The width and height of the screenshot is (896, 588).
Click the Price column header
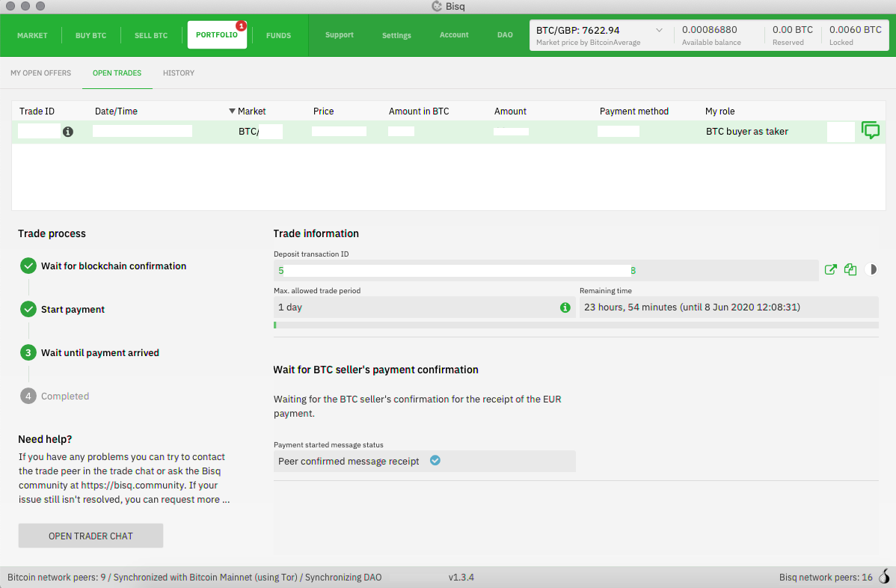pyautogui.click(x=323, y=111)
